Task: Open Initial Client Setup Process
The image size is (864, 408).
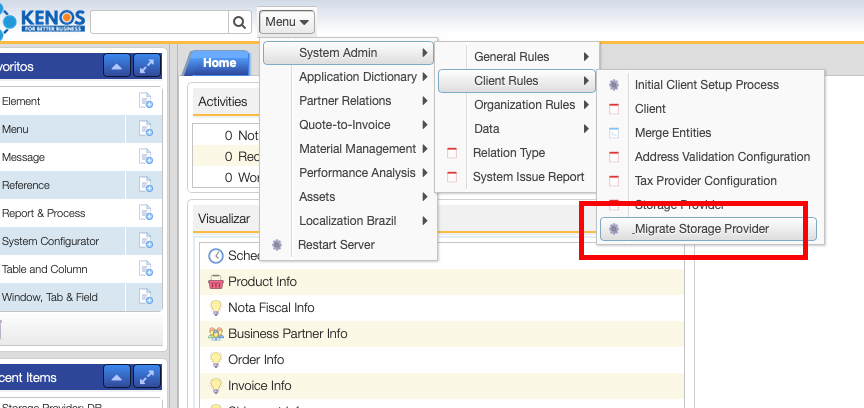Action: 706,85
